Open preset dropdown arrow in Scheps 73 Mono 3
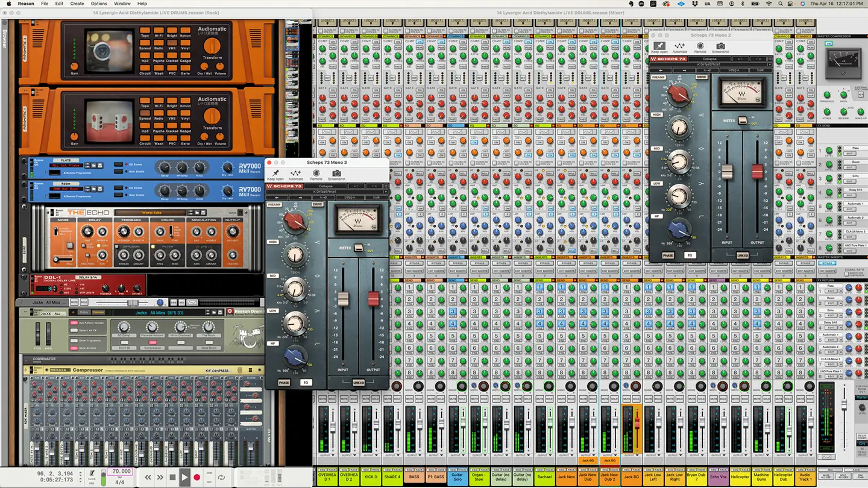Viewport: 868px width, 488px height. [386, 192]
